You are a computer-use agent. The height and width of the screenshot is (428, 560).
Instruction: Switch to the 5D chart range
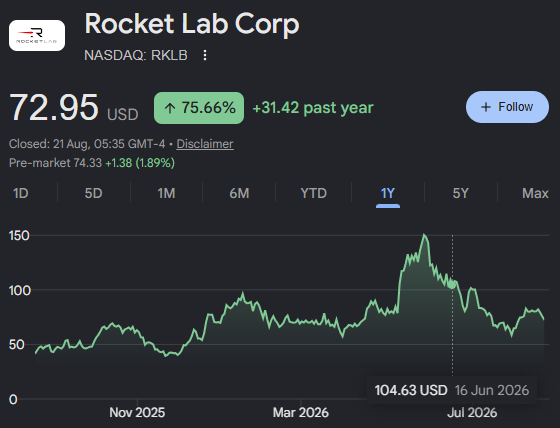pyautogui.click(x=93, y=193)
